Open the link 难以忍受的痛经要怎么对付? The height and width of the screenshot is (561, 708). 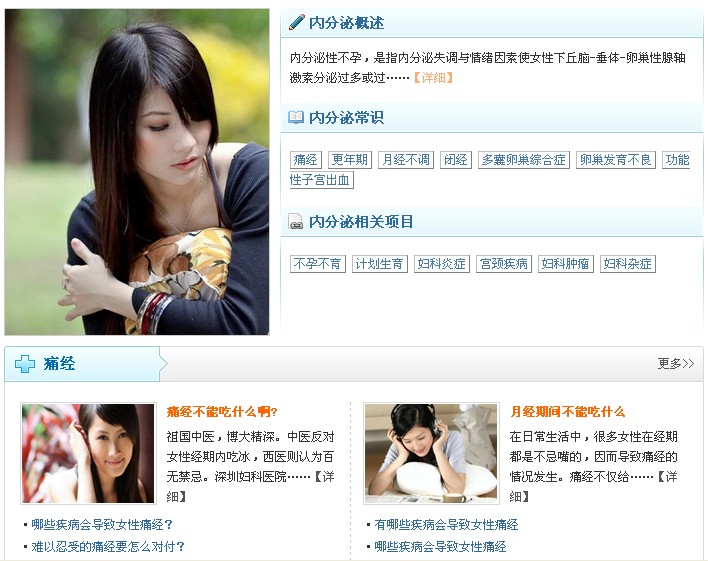108,547
